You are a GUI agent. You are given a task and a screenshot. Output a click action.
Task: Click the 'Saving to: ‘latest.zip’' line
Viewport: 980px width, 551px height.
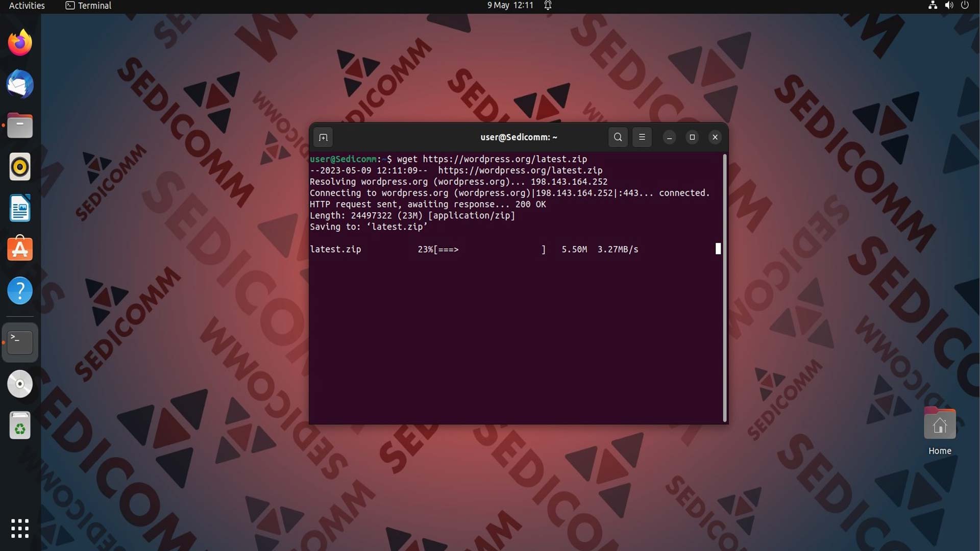click(369, 227)
